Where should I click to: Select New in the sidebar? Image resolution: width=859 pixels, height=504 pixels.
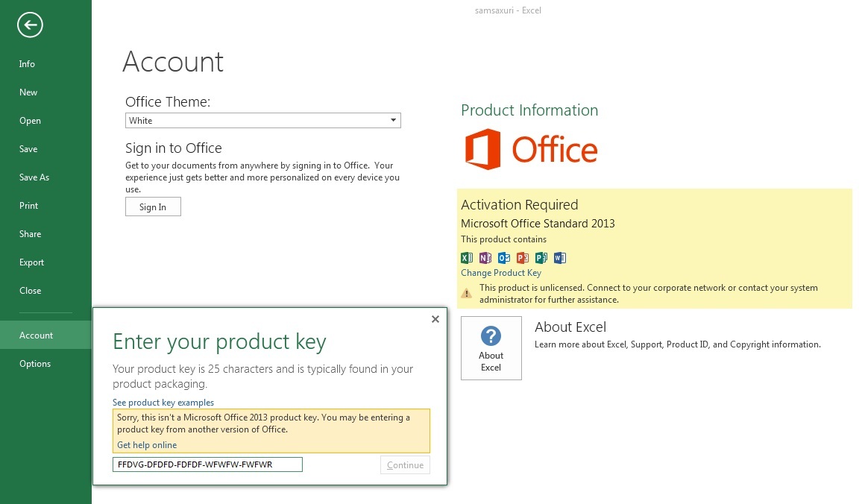point(46,92)
